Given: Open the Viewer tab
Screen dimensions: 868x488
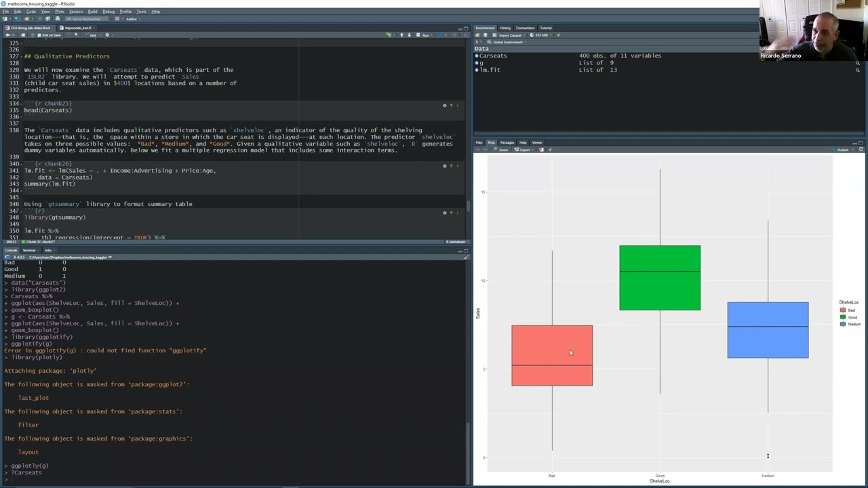Looking at the screenshot, I should click(537, 142).
